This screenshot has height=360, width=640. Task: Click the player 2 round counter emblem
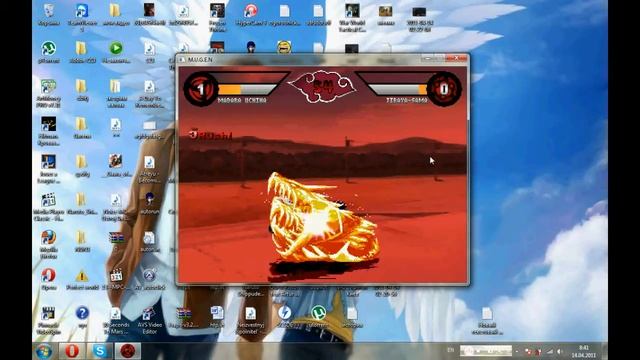pyautogui.click(x=444, y=89)
